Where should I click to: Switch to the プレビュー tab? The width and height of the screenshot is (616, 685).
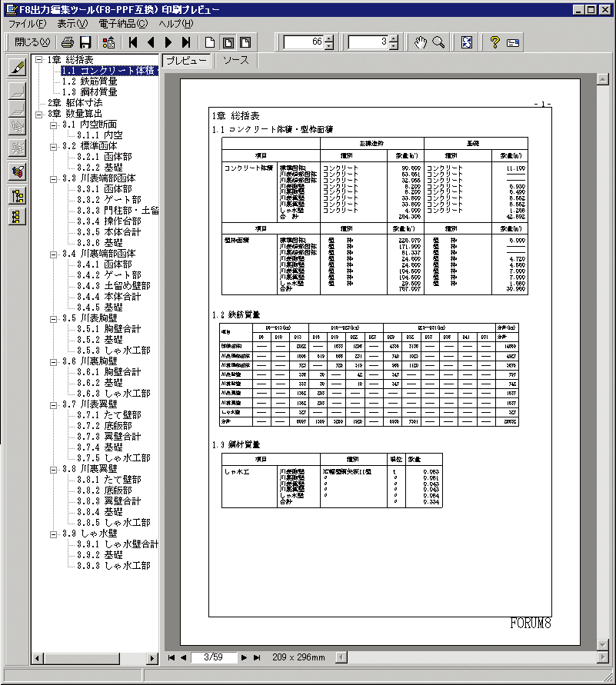186,61
